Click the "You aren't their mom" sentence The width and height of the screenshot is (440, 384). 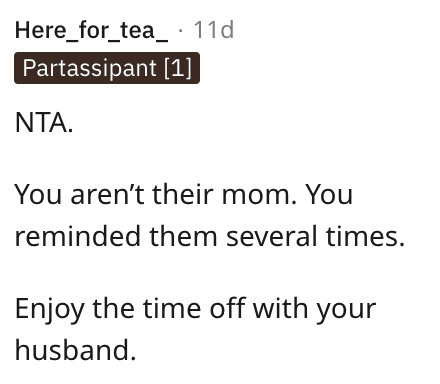pyautogui.click(x=156, y=194)
